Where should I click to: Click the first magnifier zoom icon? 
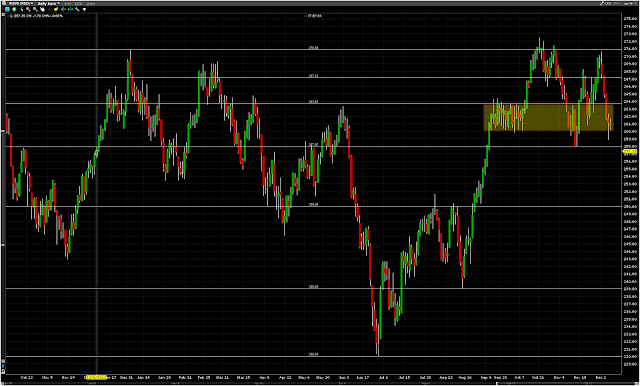coord(28,9)
